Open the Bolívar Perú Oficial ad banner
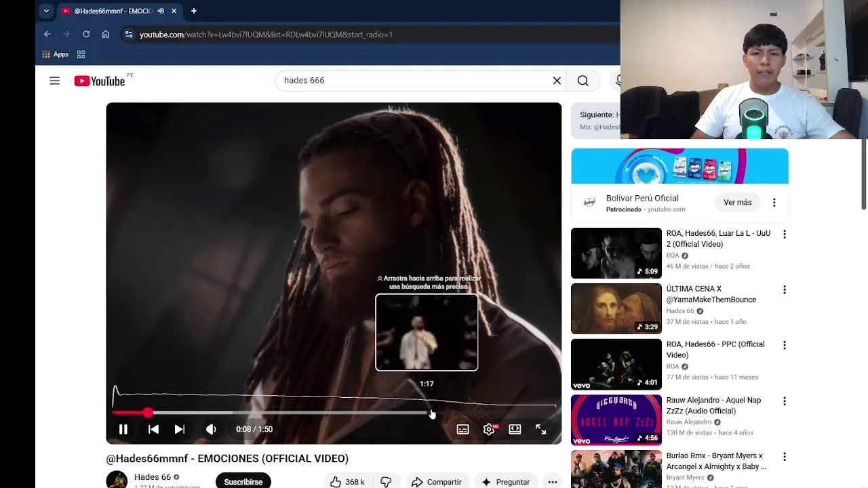The width and height of the screenshot is (868, 488). coord(679,166)
